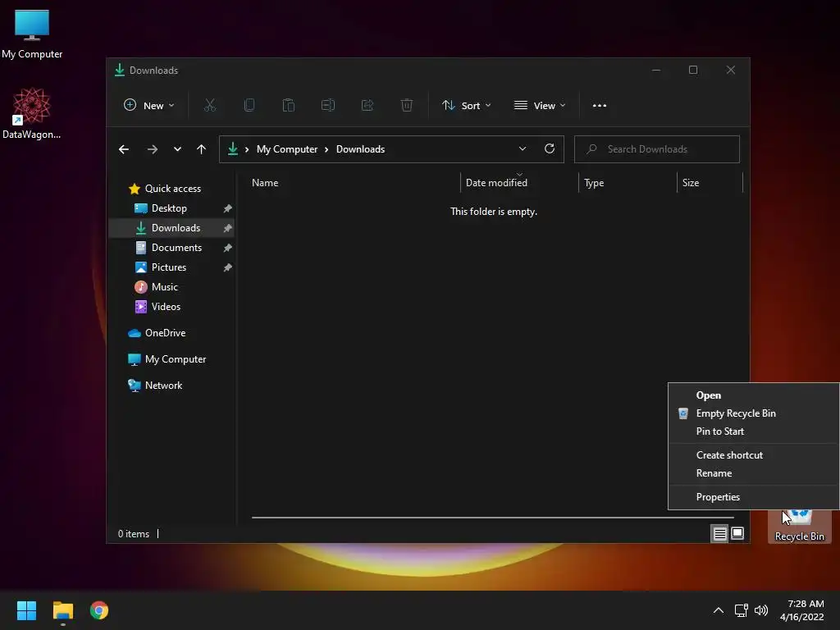
Task: Refresh the Downloads folder
Action: [x=549, y=149]
